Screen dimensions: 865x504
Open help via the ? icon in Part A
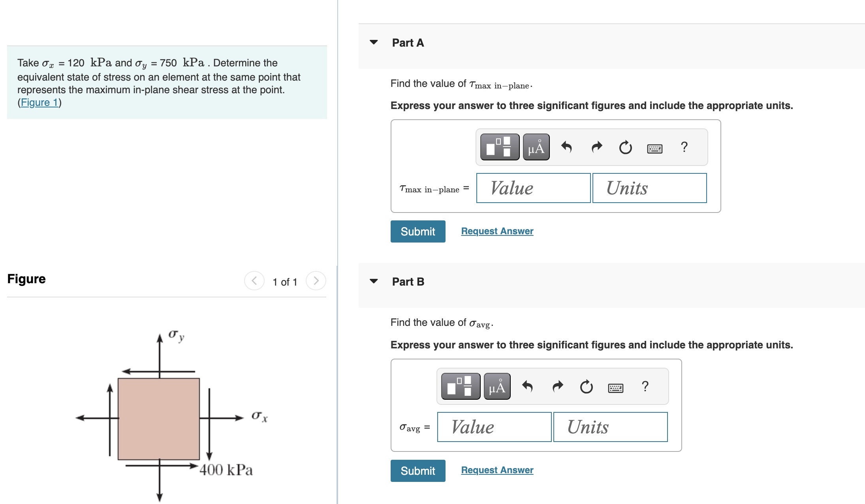(x=684, y=146)
